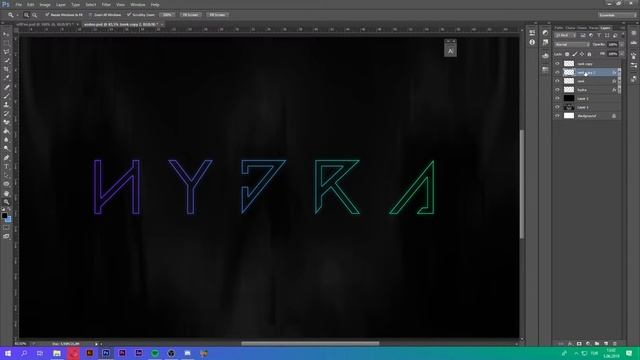This screenshot has width=640, height=360.
Task: Toggle lock all for layer
Action: 589,54
